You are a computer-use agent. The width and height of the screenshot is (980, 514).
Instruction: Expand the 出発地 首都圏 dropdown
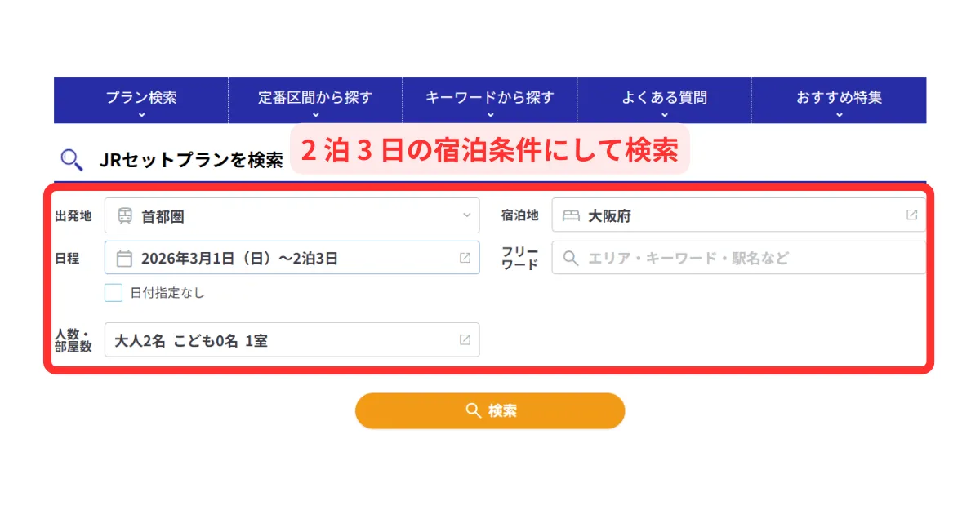click(466, 216)
